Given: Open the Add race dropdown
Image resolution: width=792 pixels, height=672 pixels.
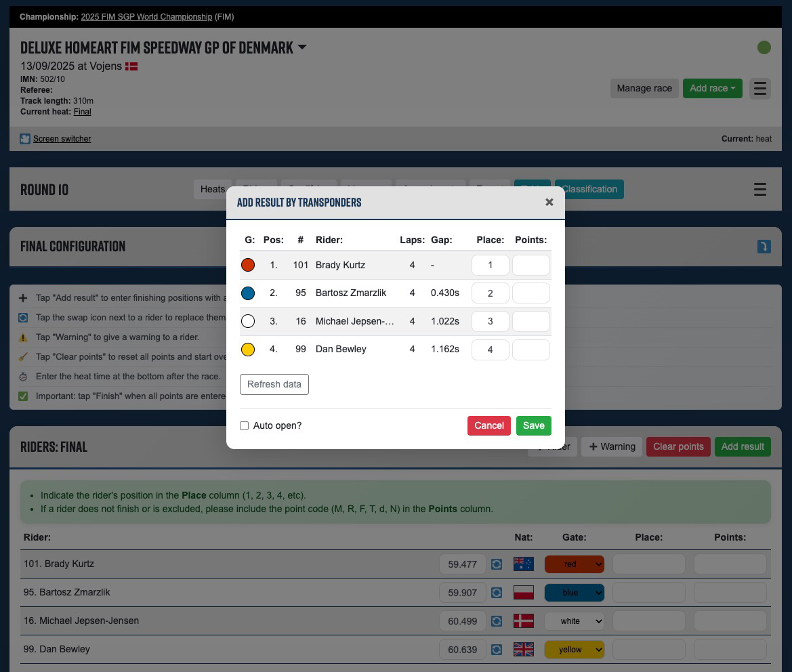Looking at the screenshot, I should tap(712, 88).
